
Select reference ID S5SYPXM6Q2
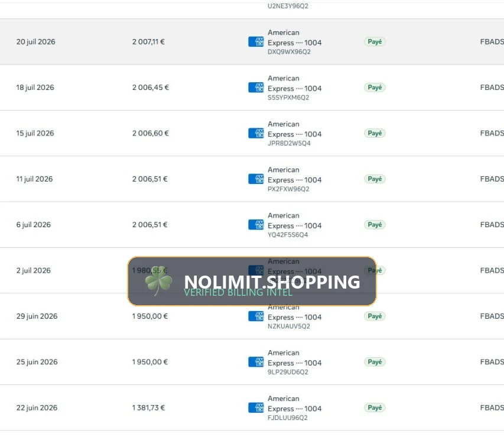(x=288, y=98)
